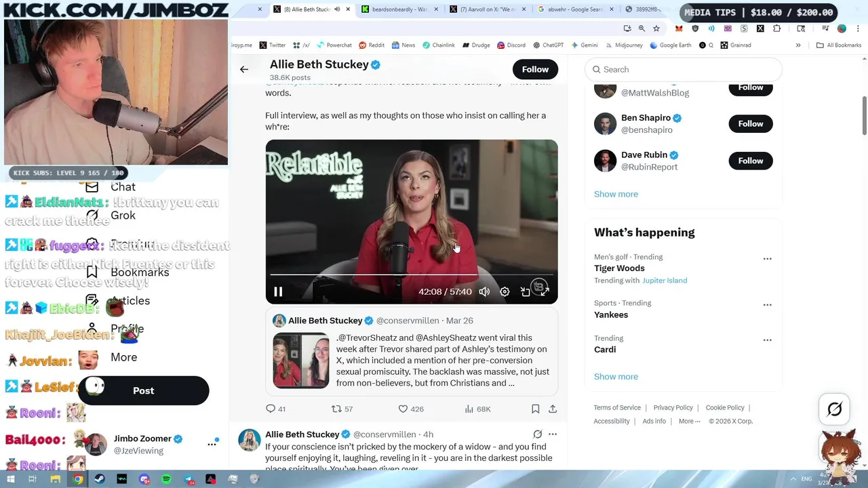
Task: Open the quoted post thumbnail image
Action: pos(300,360)
